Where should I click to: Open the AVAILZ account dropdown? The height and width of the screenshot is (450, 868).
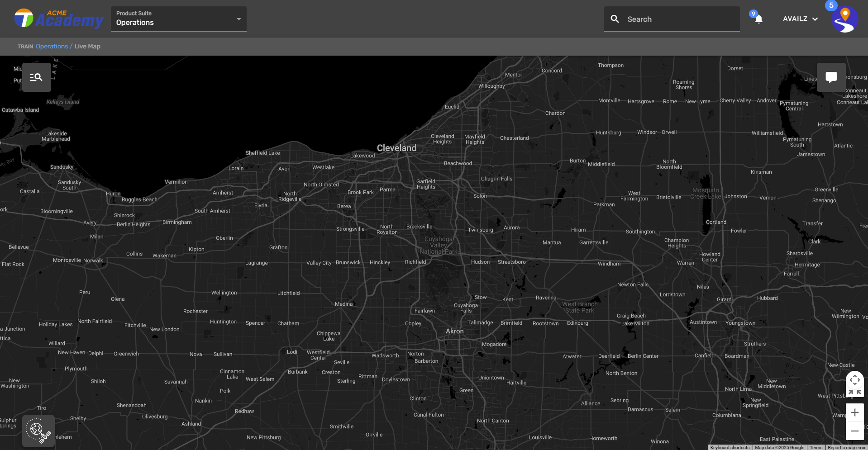pyautogui.click(x=800, y=19)
